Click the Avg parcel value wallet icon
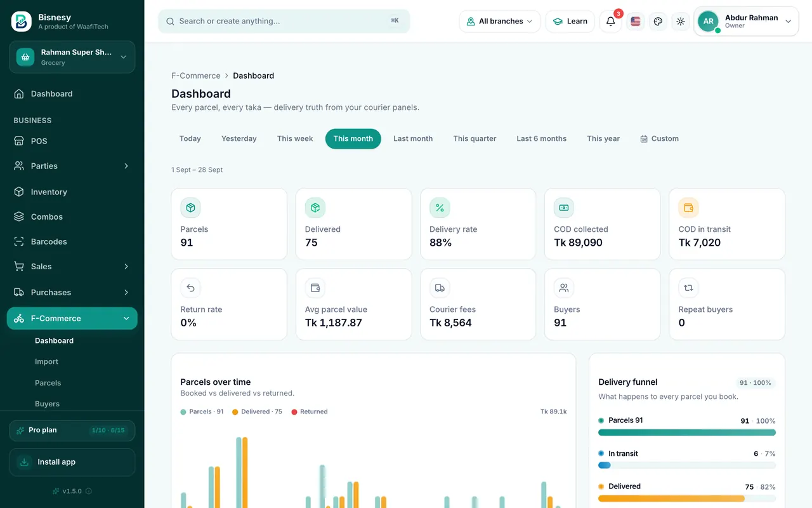 pyautogui.click(x=315, y=288)
